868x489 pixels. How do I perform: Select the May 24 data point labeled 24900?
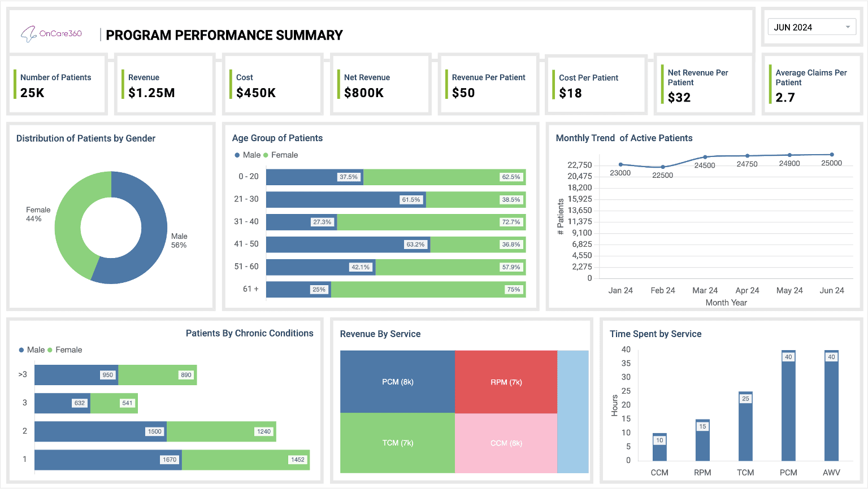pos(789,155)
